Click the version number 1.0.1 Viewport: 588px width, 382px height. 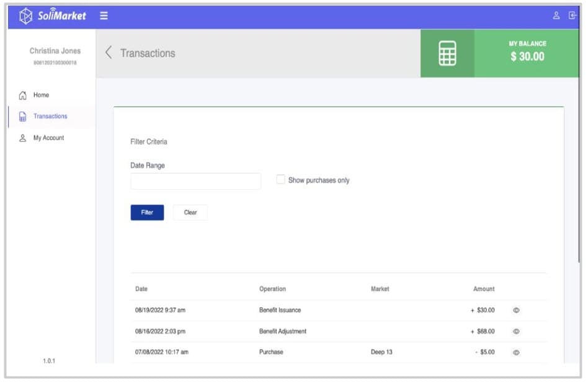tap(49, 361)
